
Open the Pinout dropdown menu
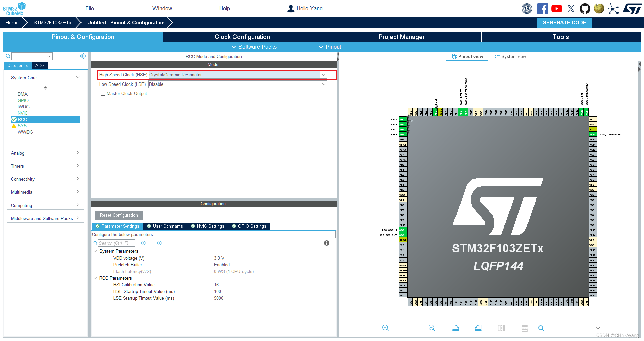[x=330, y=47]
